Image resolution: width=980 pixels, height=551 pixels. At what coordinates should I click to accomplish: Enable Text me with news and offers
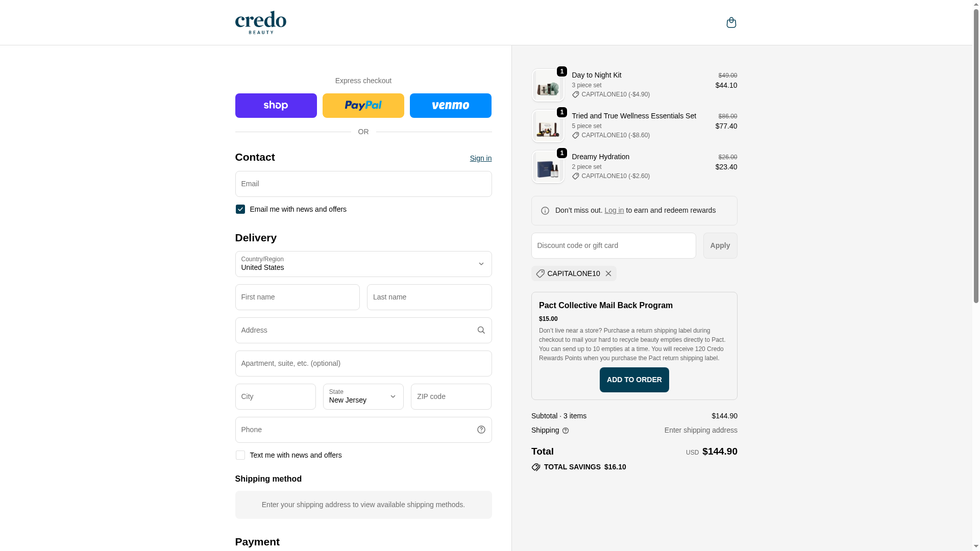tap(240, 455)
